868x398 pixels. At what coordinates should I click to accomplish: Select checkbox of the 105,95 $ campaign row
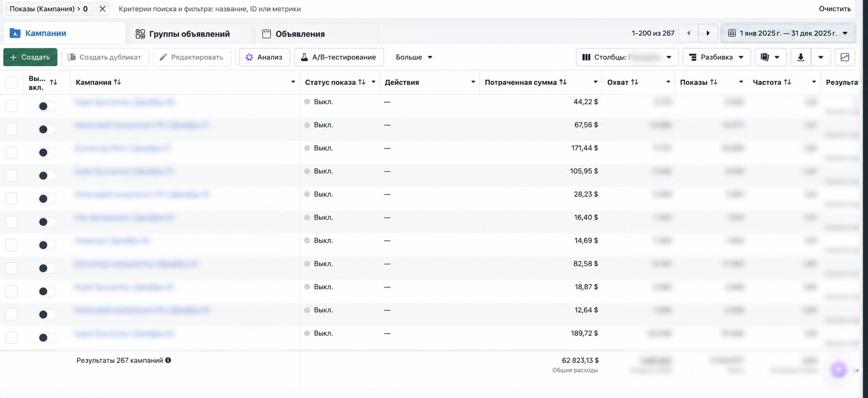11,176
